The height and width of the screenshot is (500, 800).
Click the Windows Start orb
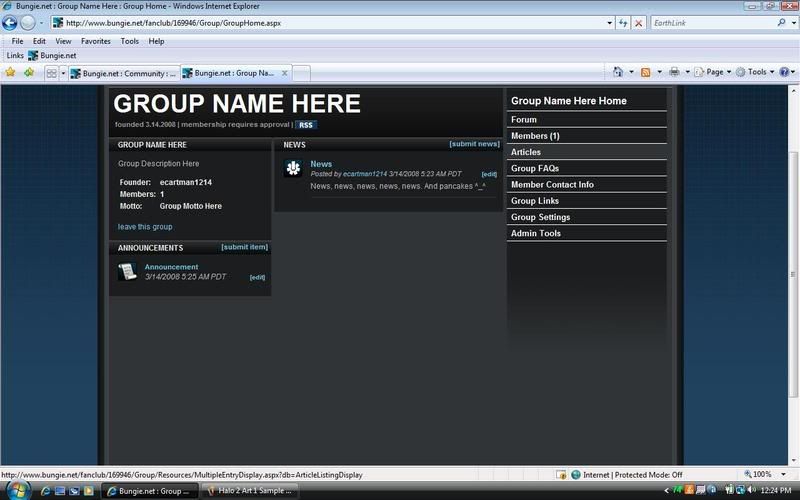(17, 490)
